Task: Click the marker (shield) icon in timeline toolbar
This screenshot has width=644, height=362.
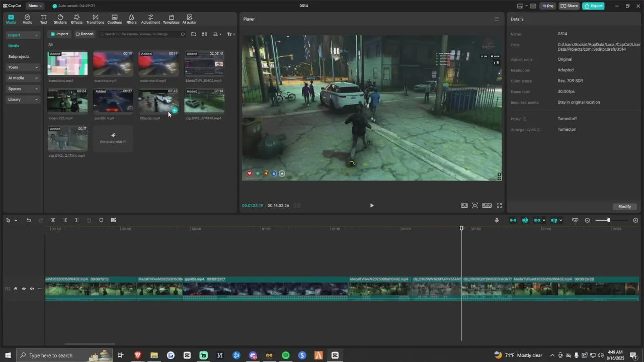Action: click(x=101, y=220)
